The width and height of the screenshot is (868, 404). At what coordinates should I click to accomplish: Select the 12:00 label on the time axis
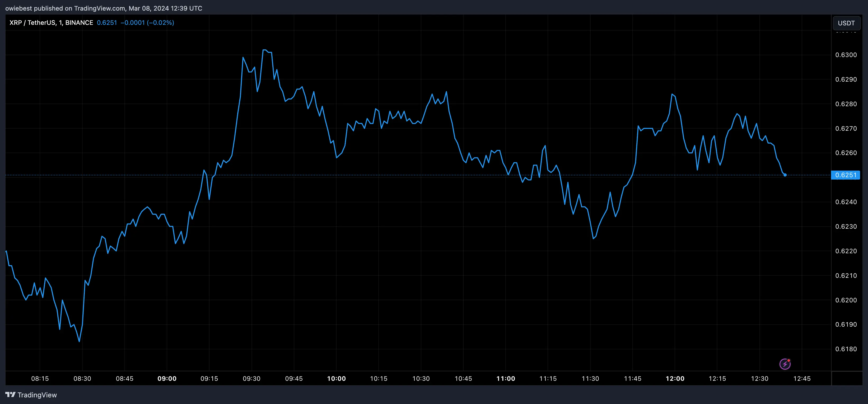676,378
